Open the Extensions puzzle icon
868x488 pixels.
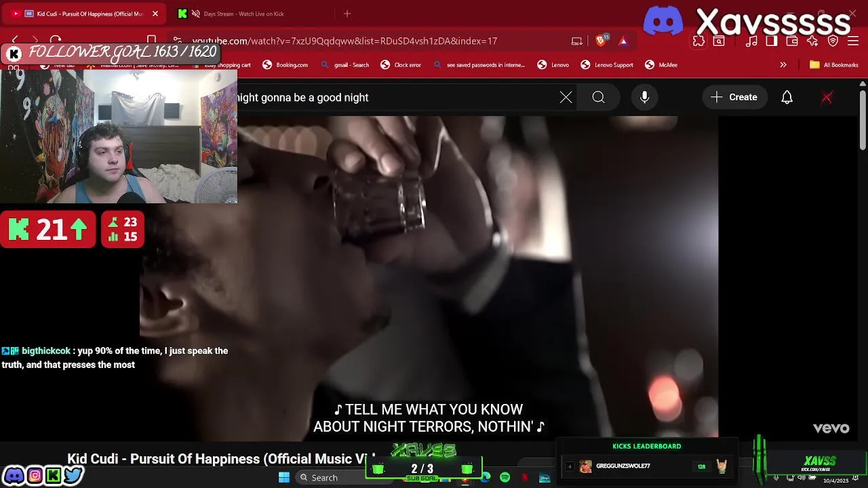[698, 41]
